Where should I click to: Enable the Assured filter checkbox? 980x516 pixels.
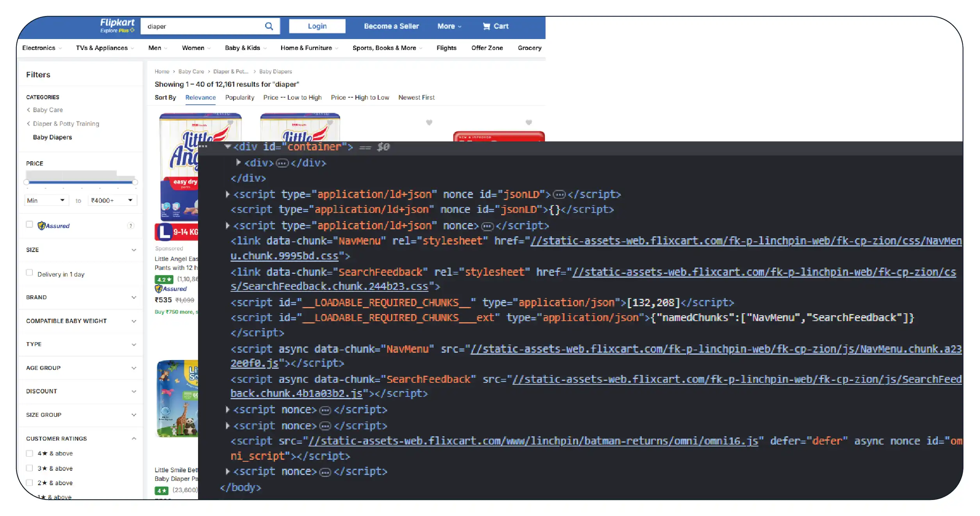(x=29, y=224)
